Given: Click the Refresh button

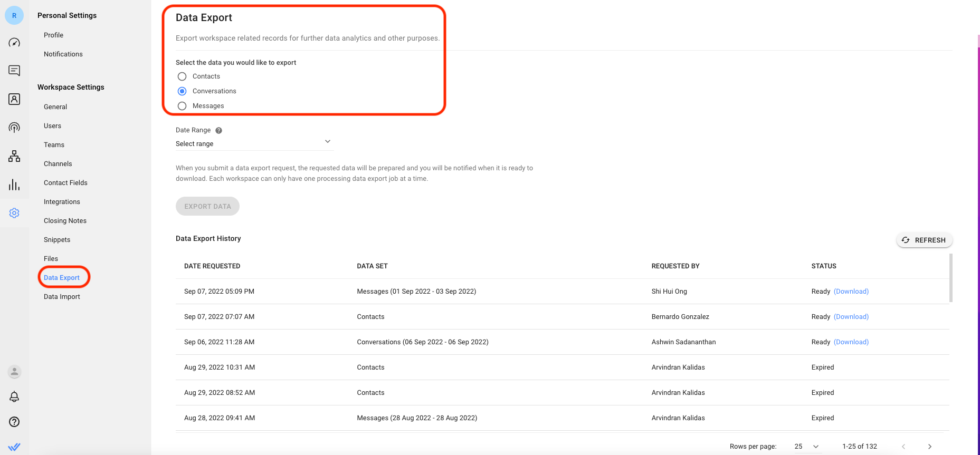Looking at the screenshot, I should (924, 240).
